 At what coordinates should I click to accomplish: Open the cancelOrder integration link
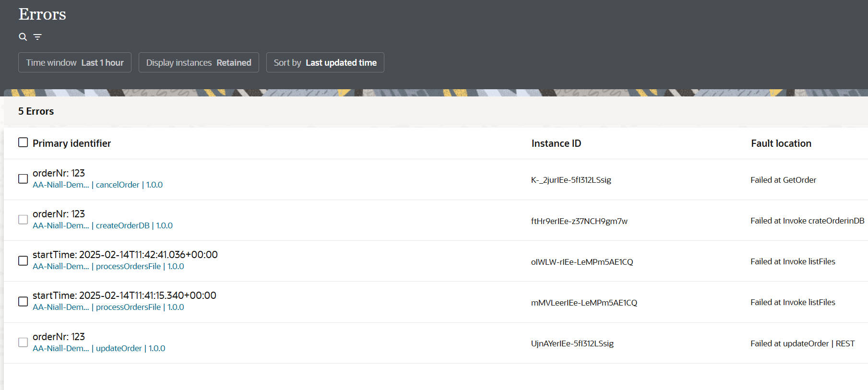[x=118, y=185]
